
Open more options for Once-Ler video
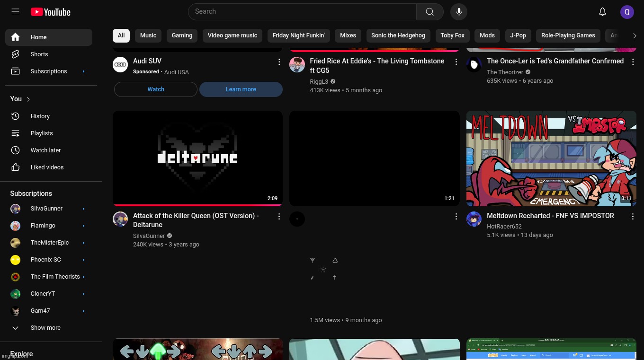coord(633,62)
